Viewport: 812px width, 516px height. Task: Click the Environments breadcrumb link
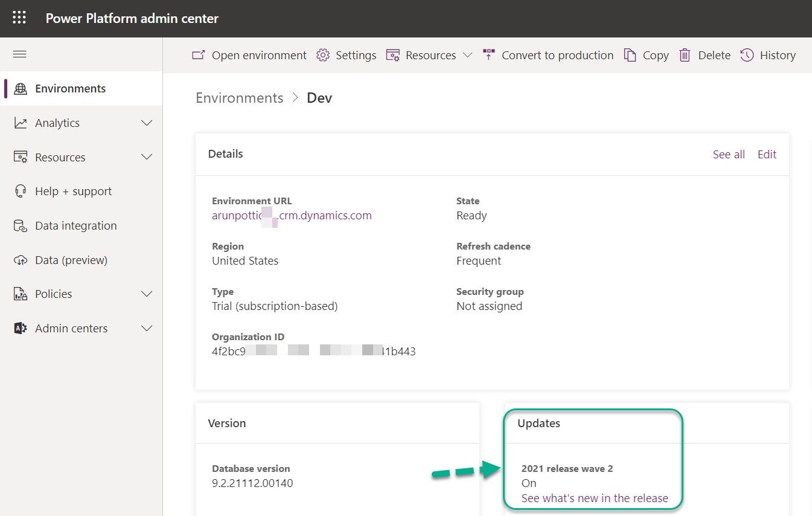(240, 98)
